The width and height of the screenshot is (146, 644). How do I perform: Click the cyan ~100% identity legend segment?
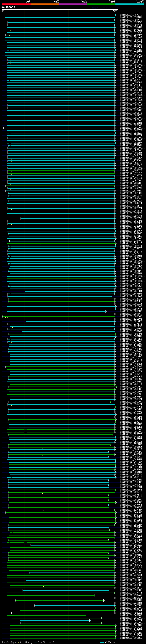click(x=130, y=4)
